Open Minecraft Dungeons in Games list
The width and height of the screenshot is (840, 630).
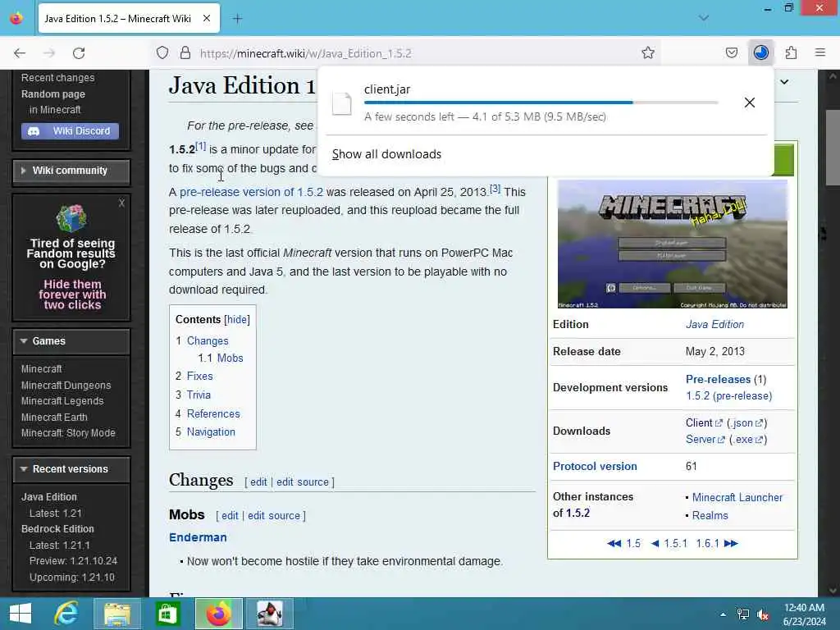tap(66, 386)
